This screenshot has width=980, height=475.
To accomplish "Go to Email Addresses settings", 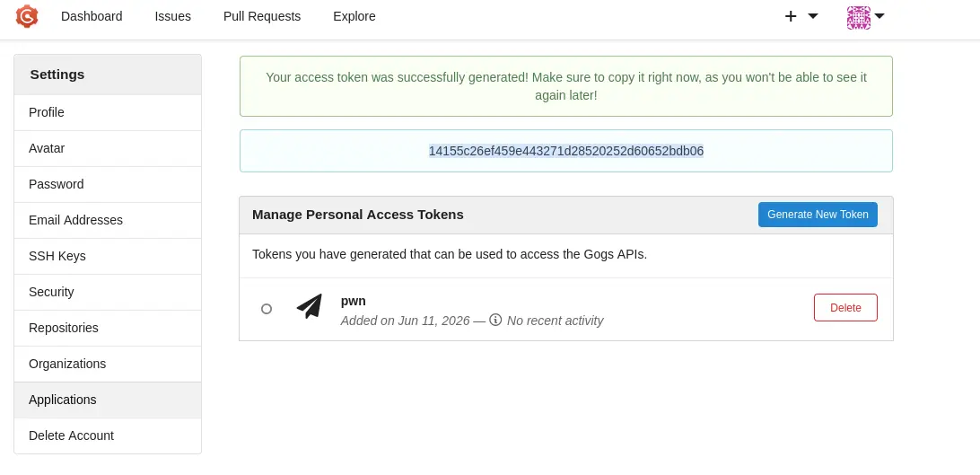I will (108, 220).
